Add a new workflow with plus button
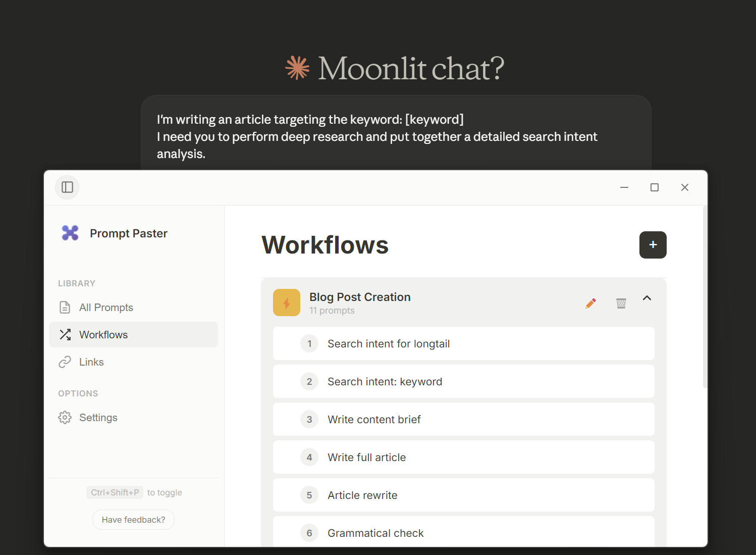 tap(653, 245)
